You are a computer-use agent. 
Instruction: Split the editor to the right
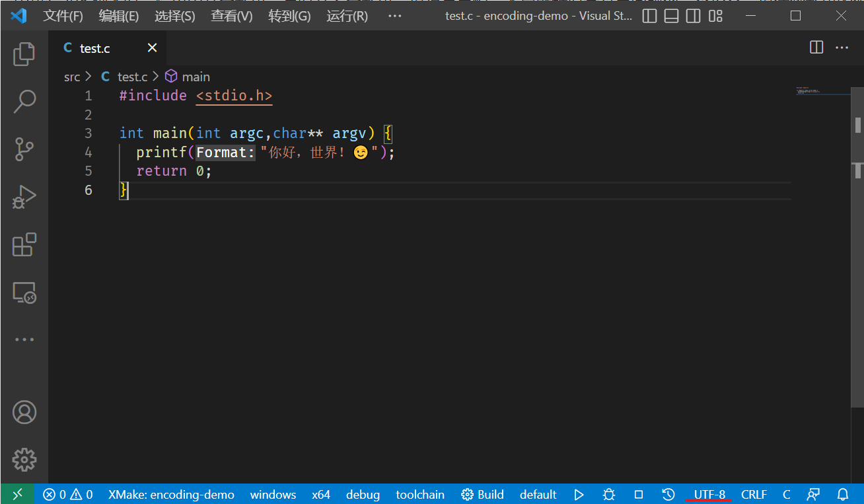pos(816,48)
